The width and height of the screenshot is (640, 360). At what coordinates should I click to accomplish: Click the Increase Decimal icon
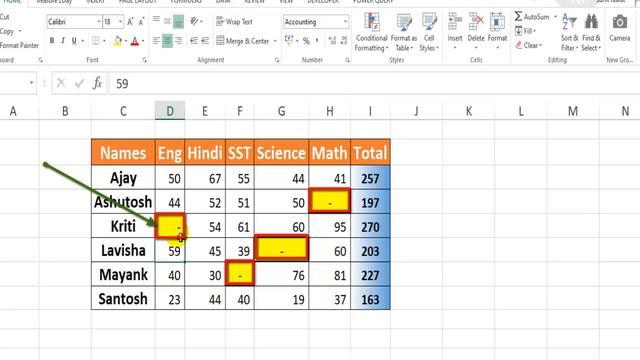(x=332, y=41)
